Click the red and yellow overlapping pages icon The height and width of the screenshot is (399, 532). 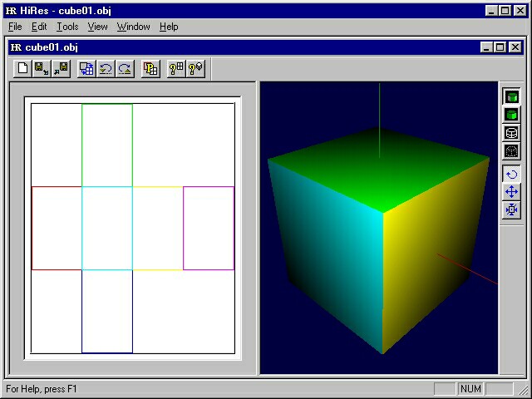150,69
